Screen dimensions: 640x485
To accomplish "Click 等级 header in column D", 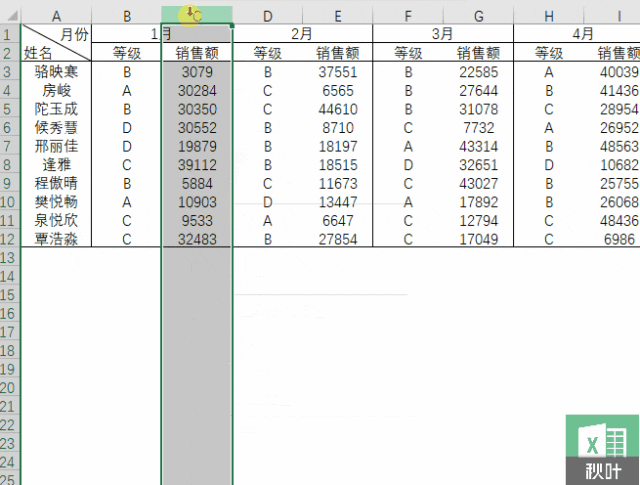I will point(267,53).
